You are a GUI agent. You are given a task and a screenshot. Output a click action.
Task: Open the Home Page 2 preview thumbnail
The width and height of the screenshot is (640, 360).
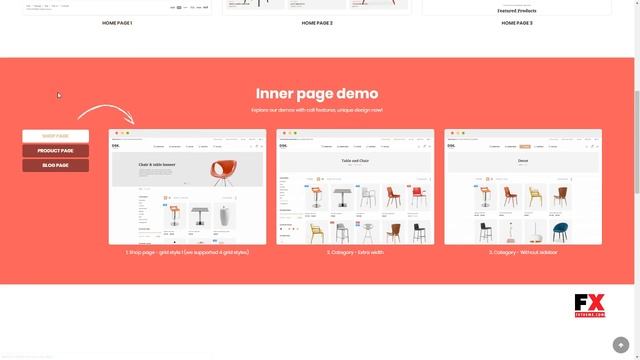317,7
